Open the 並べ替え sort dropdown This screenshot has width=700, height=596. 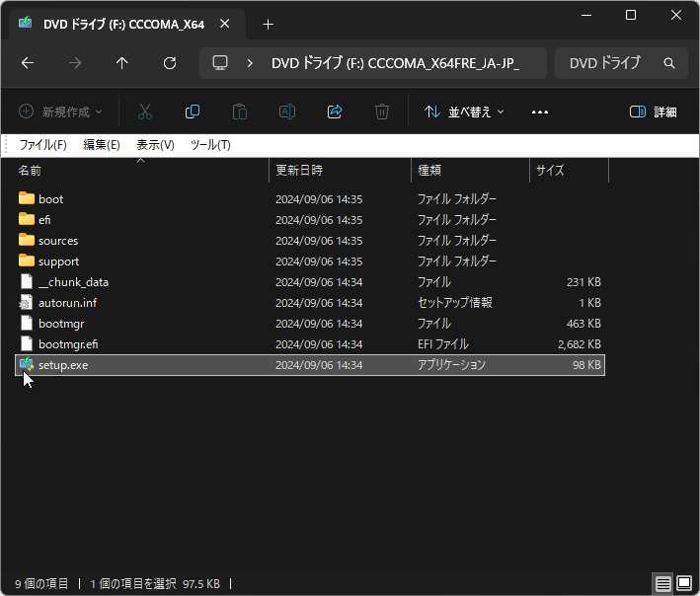[464, 112]
